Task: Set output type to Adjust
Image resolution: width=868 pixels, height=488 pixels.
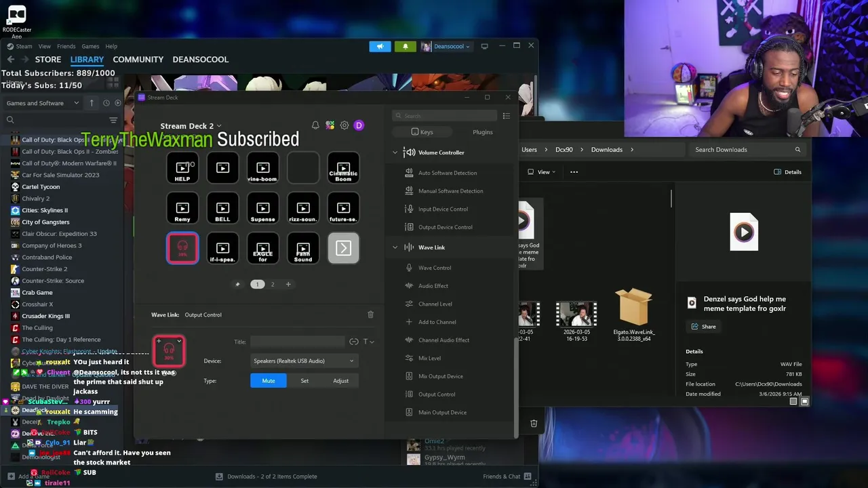Action: click(340, 381)
